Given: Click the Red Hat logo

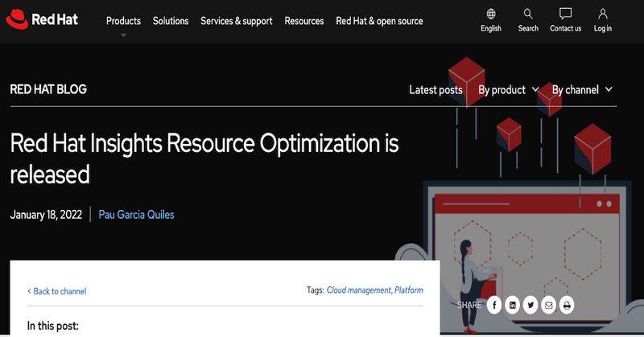Looking at the screenshot, I should point(42,19).
